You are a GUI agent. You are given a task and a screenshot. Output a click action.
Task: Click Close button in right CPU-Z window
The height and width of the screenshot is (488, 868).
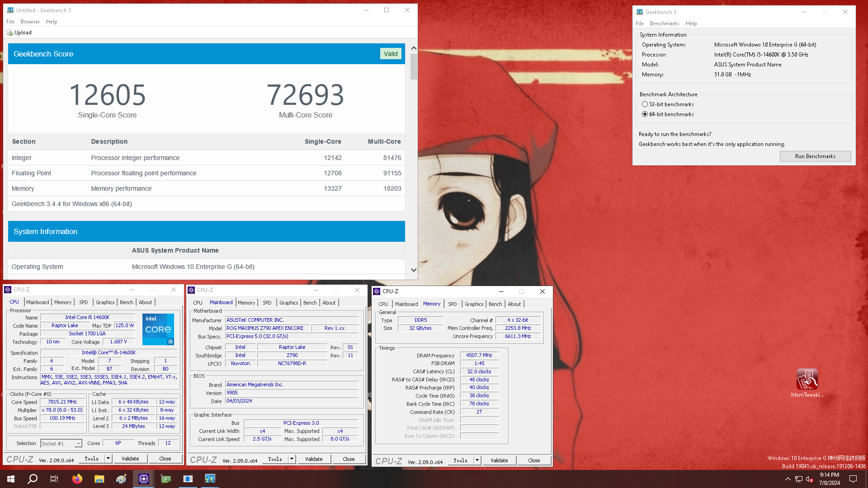pyautogui.click(x=534, y=460)
